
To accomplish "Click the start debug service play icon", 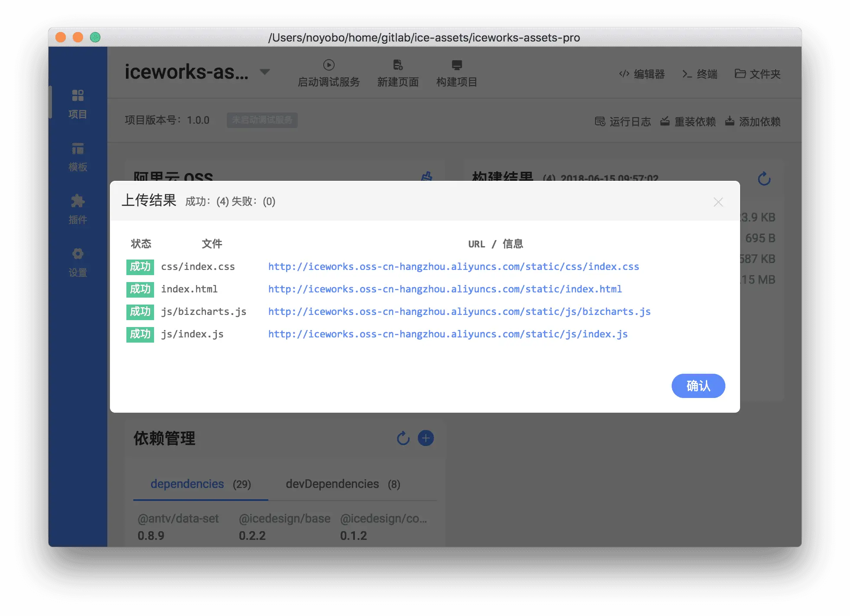I will (328, 65).
